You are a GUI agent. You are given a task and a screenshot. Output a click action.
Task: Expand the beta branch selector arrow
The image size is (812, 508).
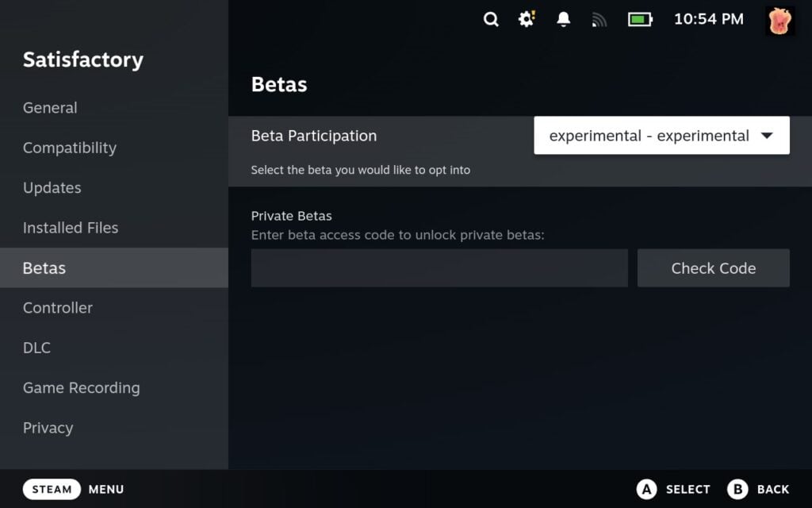pyautogui.click(x=767, y=135)
